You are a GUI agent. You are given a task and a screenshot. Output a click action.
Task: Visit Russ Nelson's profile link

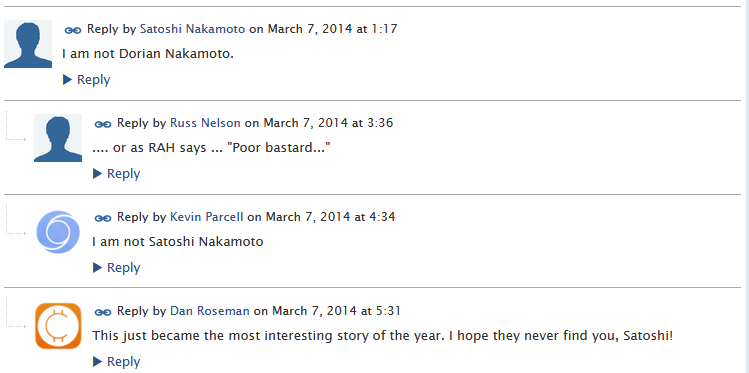[x=205, y=123]
